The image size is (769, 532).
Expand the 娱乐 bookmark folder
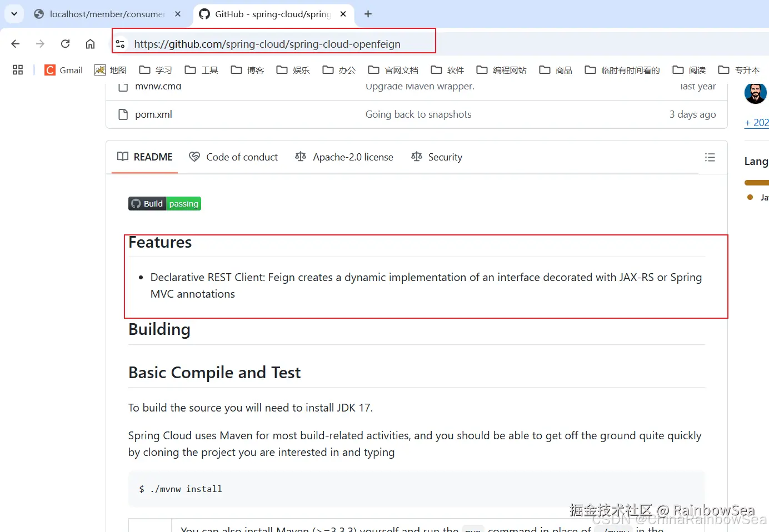293,70
